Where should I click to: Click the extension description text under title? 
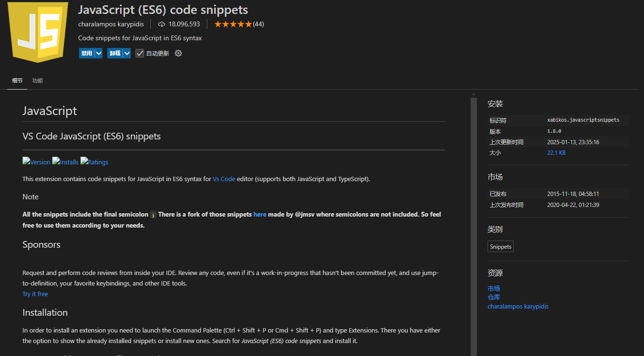(x=140, y=38)
